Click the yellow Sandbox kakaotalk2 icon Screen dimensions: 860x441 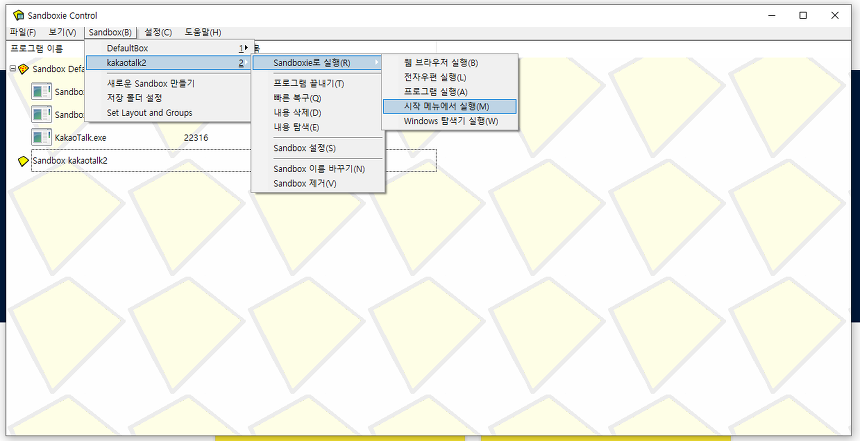24,160
